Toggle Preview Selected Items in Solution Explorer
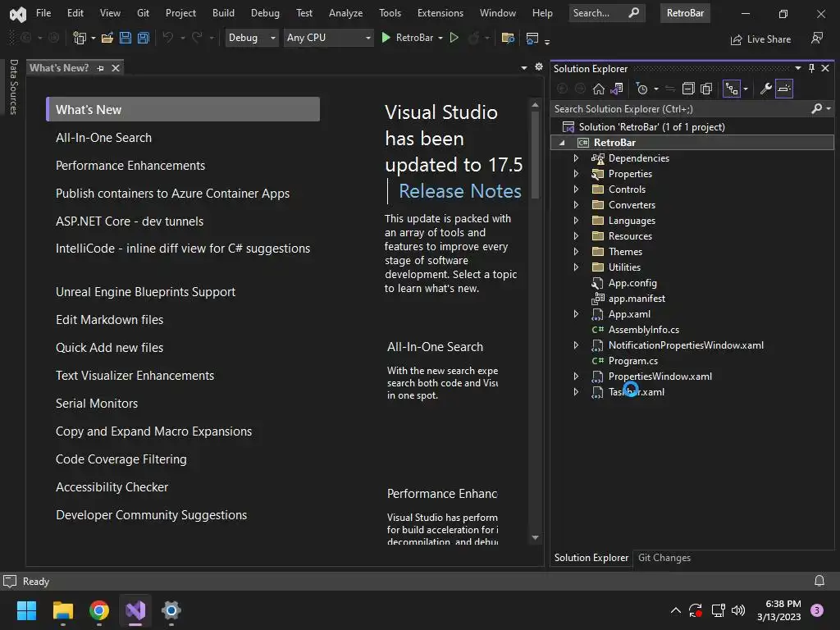840x630 pixels. click(783, 89)
